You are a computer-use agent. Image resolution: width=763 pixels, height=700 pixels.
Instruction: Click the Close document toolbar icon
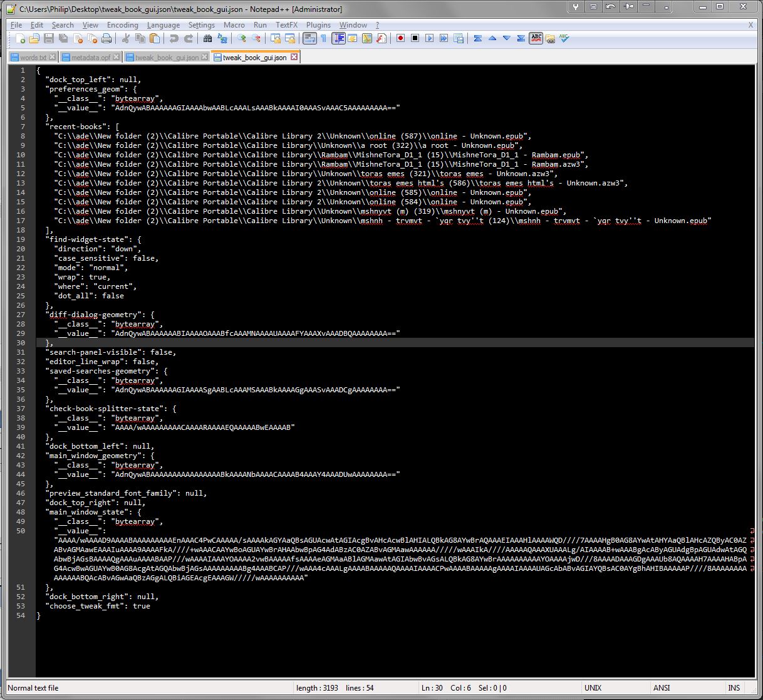tap(78, 39)
